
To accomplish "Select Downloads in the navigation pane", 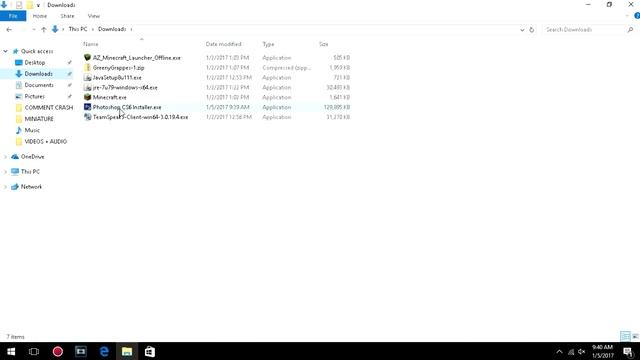I will point(38,74).
